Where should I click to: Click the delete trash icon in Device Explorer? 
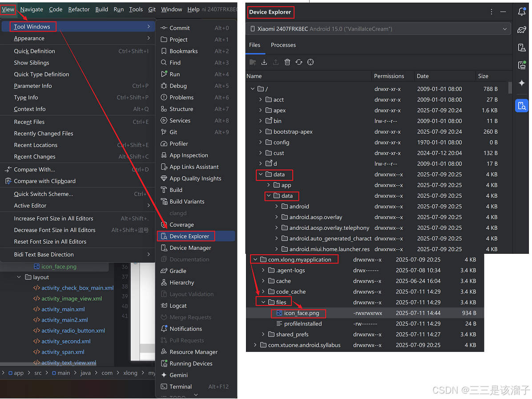[x=287, y=62]
